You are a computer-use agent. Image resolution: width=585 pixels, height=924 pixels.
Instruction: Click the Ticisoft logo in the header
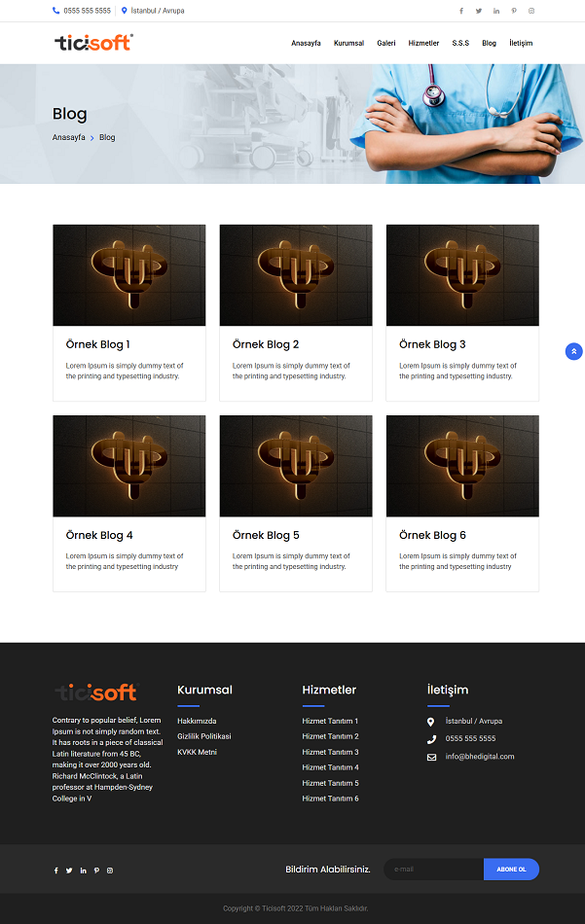(x=93, y=42)
